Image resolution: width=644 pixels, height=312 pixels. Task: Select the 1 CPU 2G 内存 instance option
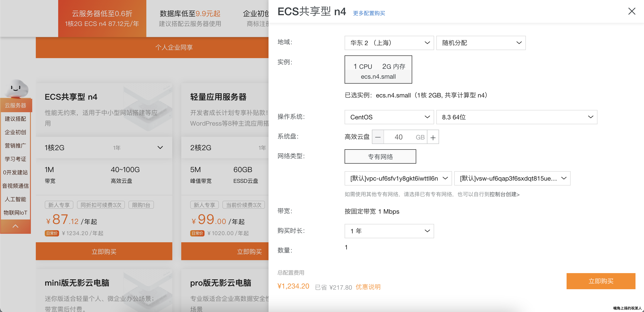(x=378, y=69)
